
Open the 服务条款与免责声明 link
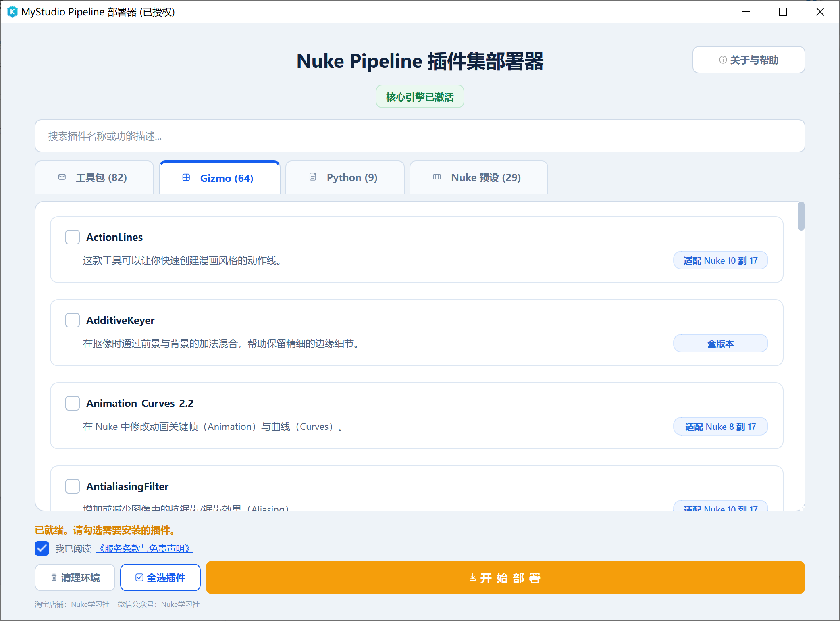click(145, 548)
